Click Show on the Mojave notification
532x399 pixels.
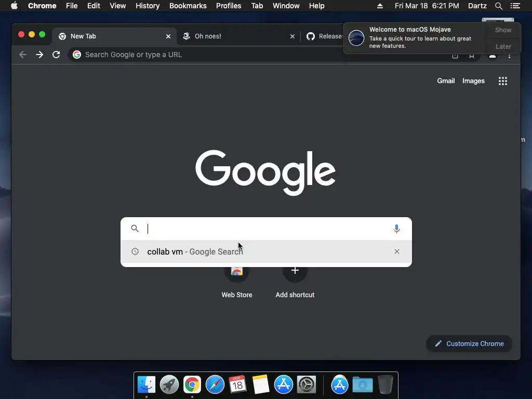click(503, 30)
